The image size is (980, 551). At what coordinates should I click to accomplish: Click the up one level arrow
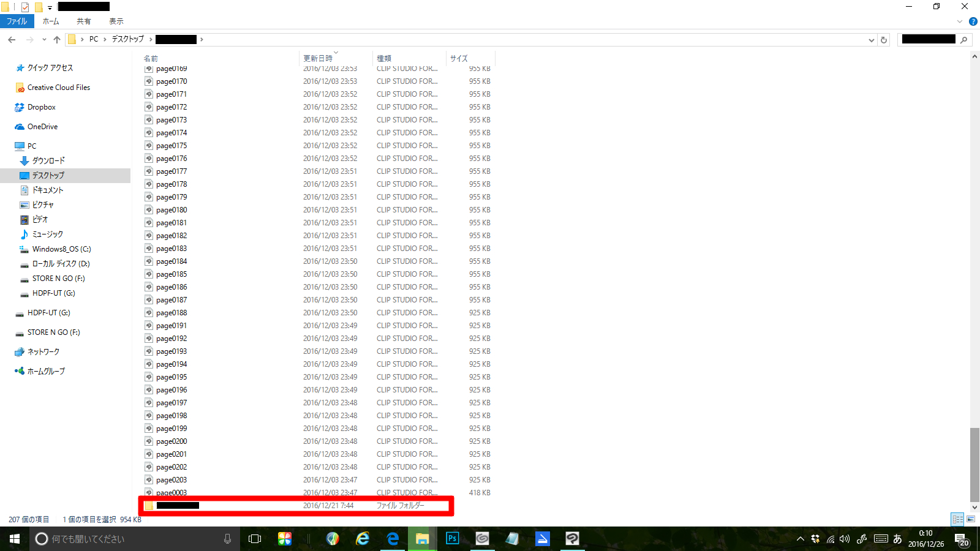tap(57, 40)
